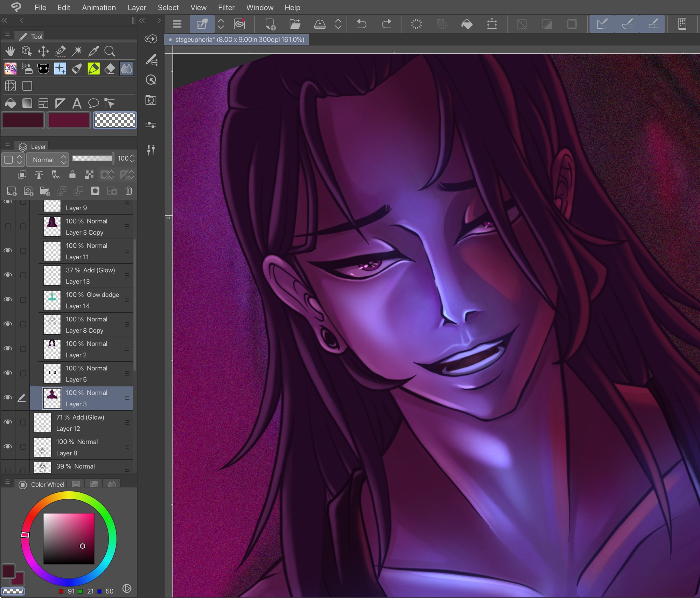Expand arrows next to CLIP STUDIO icon
This screenshot has width=700, height=598.
click(x=221, y=24)
